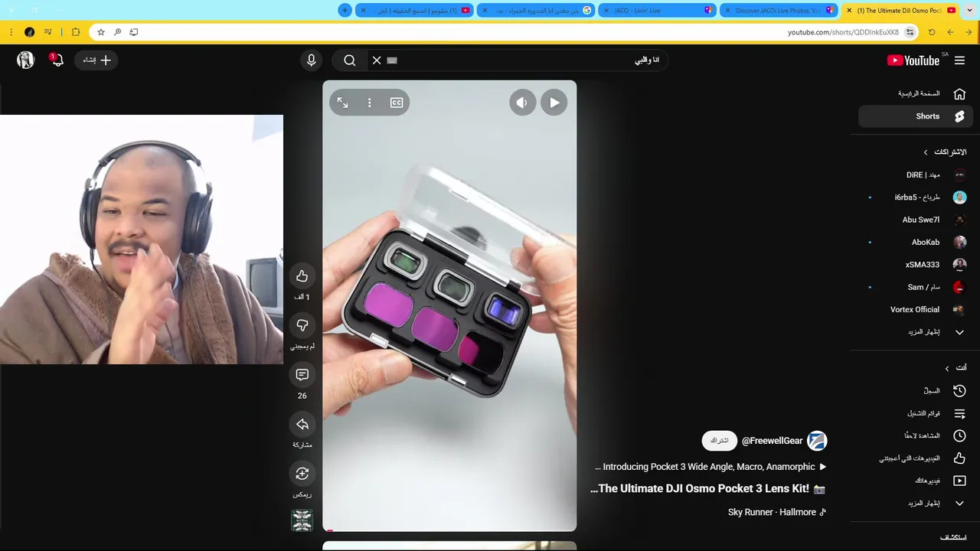
Task: Bookmark this page with the star
Action: 100,32
